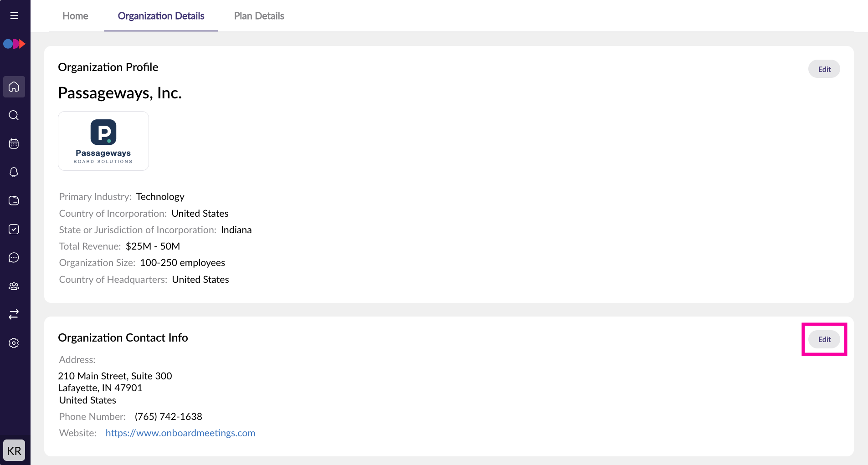This screenshot has width=868, height=465.
Task: Switch to the Home tab
Action: pos(75,16)
